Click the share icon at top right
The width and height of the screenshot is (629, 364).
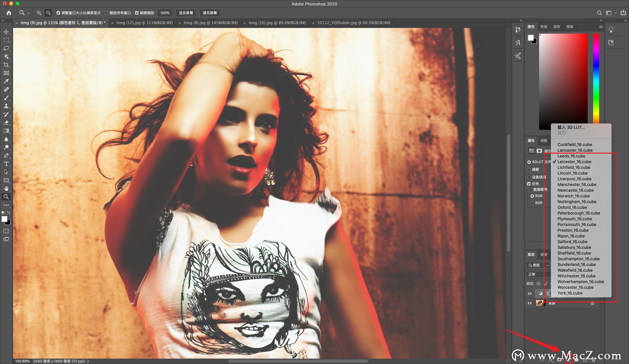tap(623, 13)
